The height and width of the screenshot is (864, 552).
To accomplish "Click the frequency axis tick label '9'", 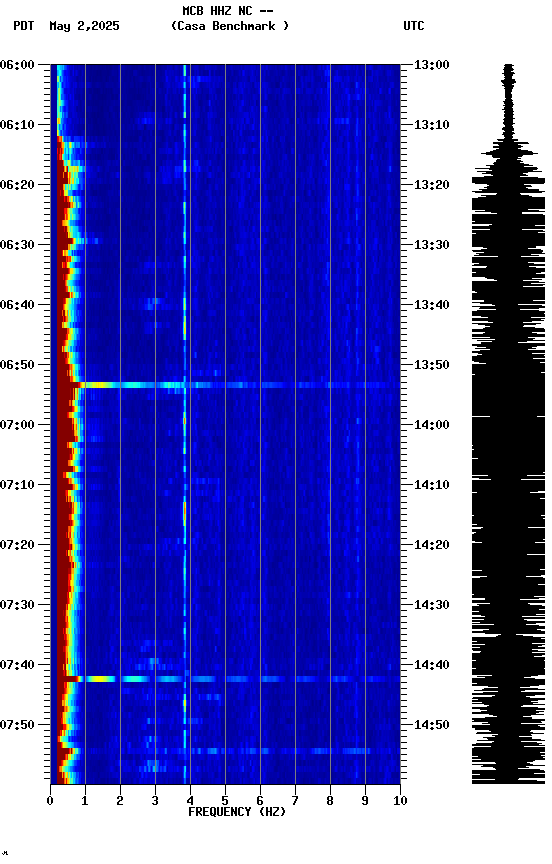I will click(365, 801).
